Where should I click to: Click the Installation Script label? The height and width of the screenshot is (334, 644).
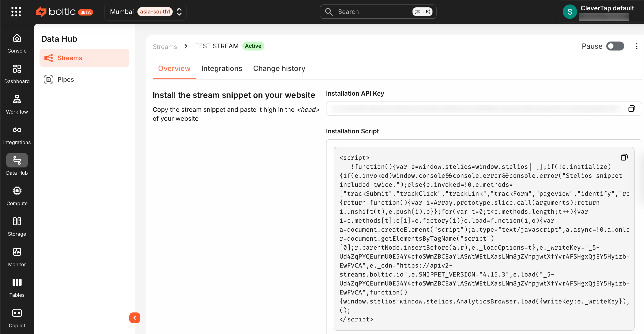[x=352, y=131]
